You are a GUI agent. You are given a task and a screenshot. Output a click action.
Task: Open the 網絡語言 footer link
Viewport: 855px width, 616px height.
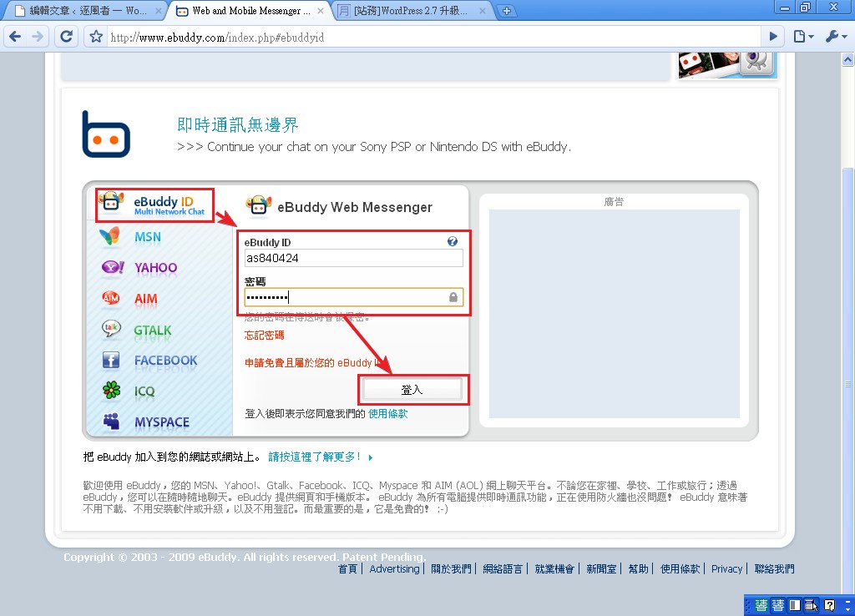coord(502,569)
